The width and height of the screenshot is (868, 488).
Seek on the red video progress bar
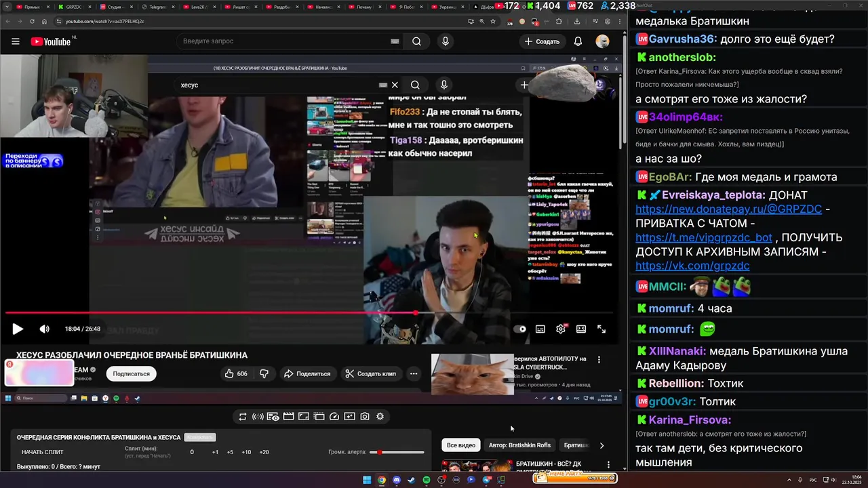tap(309, 312)
